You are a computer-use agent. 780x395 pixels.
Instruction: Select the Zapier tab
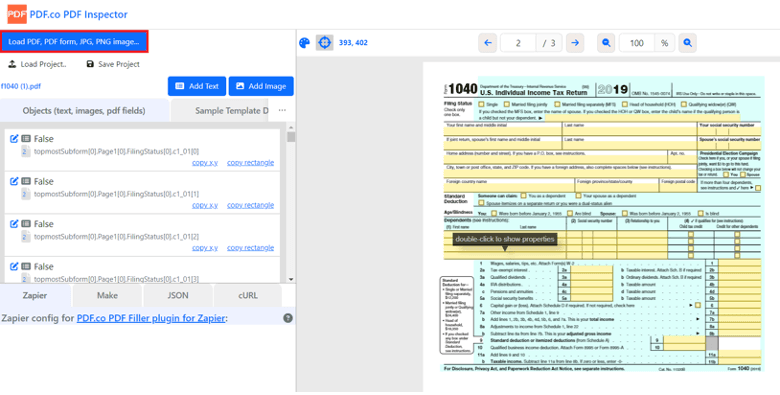pos(35,296)
